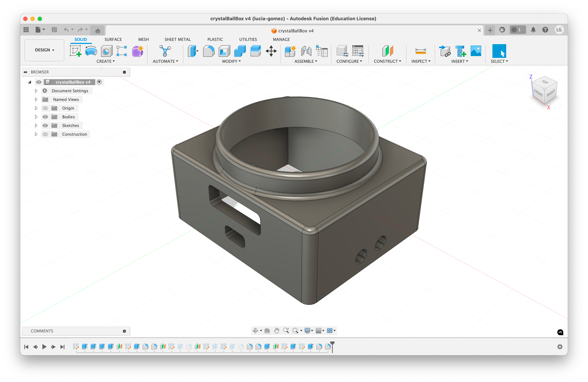The height and width of the screenshot is (382, 588).
Task: Open the Help question mark
Action: click(x=545, y=30)
